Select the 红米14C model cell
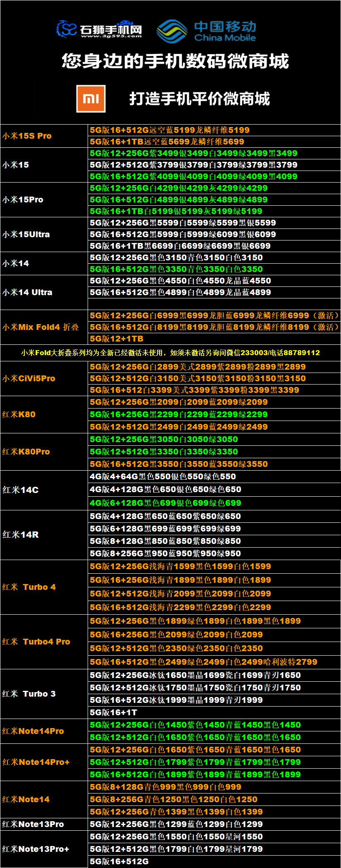The height and width of the screenshot is (868, 341). coord(44,490)
